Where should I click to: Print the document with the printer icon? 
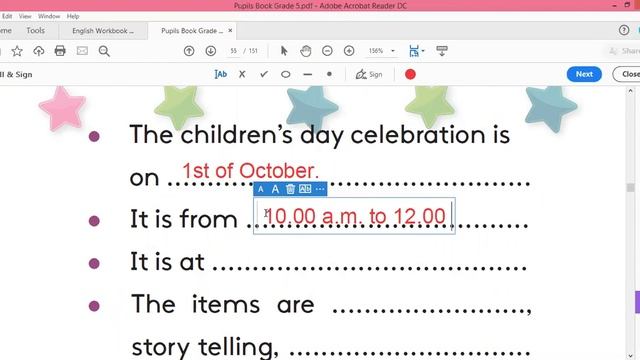60,51
